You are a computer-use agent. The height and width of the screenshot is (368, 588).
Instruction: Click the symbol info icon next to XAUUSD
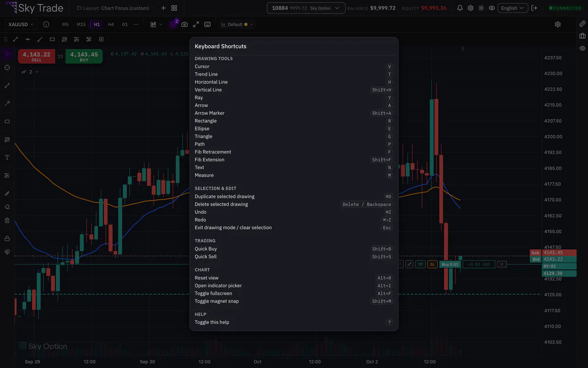pyautogui.click(x=46, y=24)
